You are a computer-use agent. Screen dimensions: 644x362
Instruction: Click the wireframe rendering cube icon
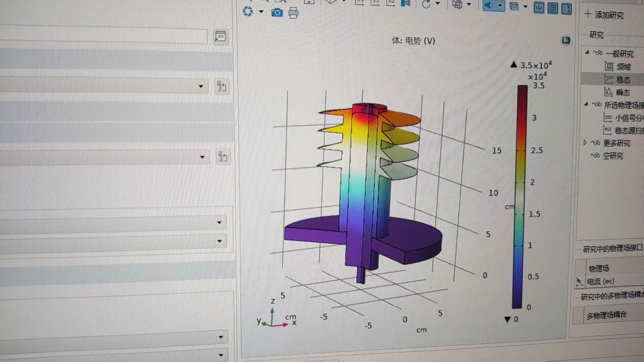point(457,4)
